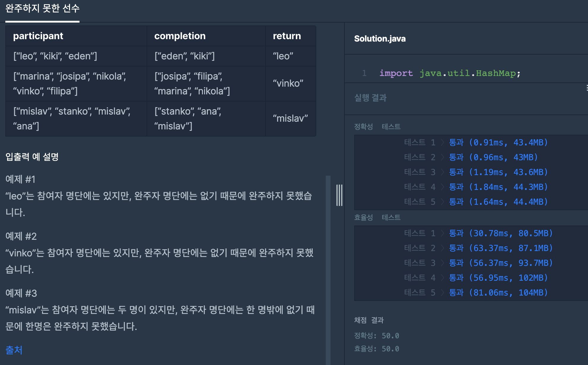Click chevron next to 정확성 테스트 1
This screenshot has height=365, width=588.
point(442,143)
